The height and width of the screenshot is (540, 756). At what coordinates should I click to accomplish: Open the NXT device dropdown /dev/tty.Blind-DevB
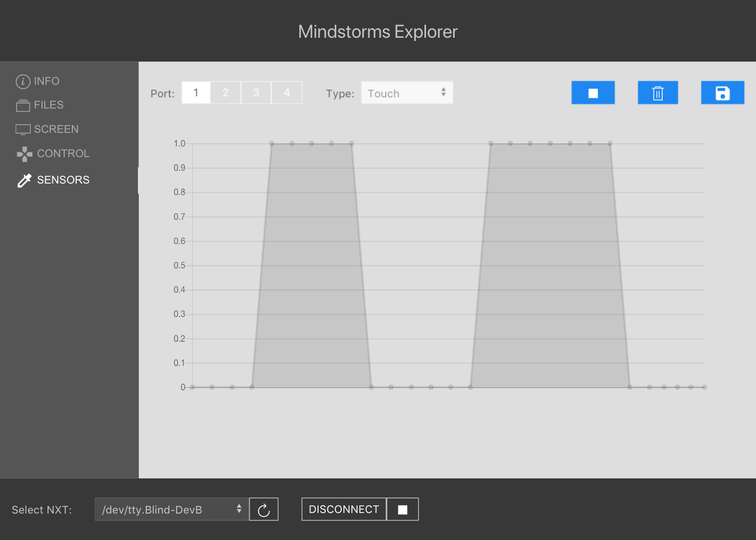pos(172,509)
